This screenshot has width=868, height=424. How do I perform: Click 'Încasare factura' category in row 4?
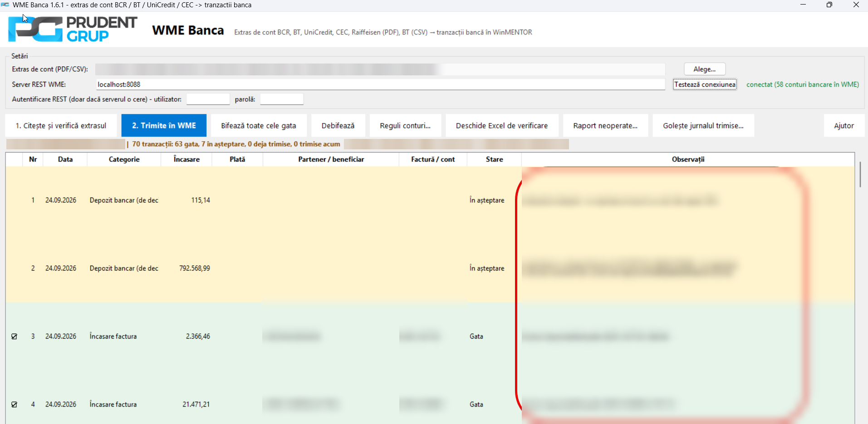(x=113, y=404)
